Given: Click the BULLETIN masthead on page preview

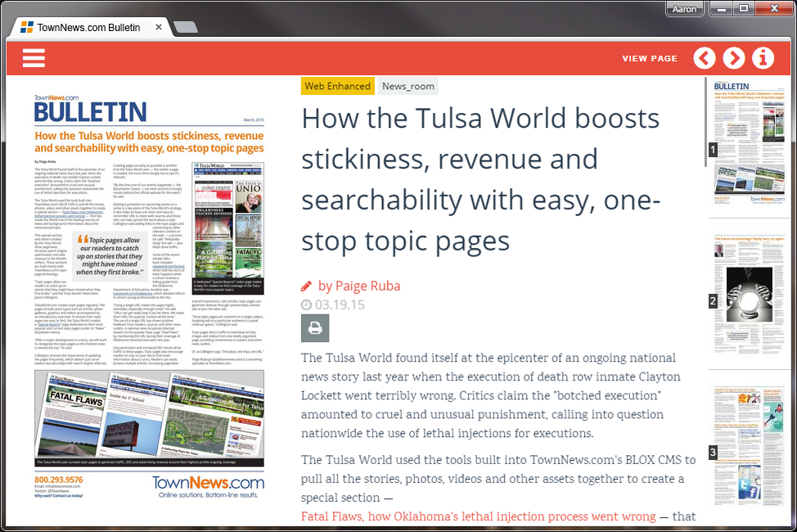Looking at the screenshot, I should pyautogui.click(x=91, y=112).
